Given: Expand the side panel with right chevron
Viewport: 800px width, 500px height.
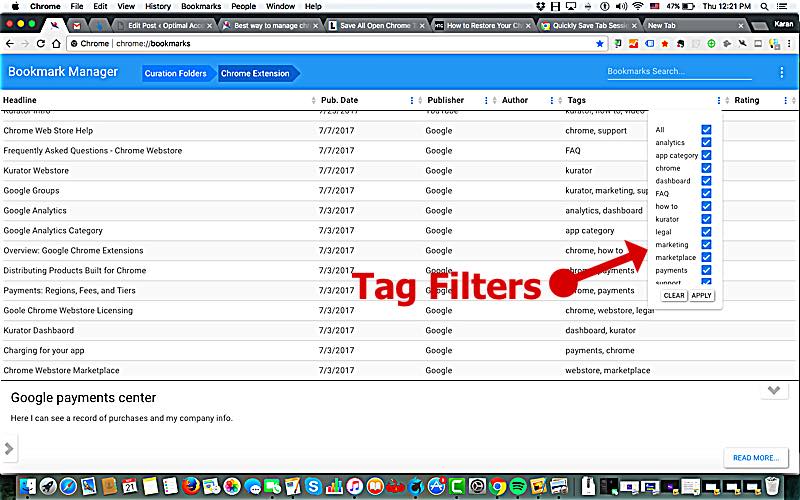Looking at the screenshot, I should pos(9,449).
